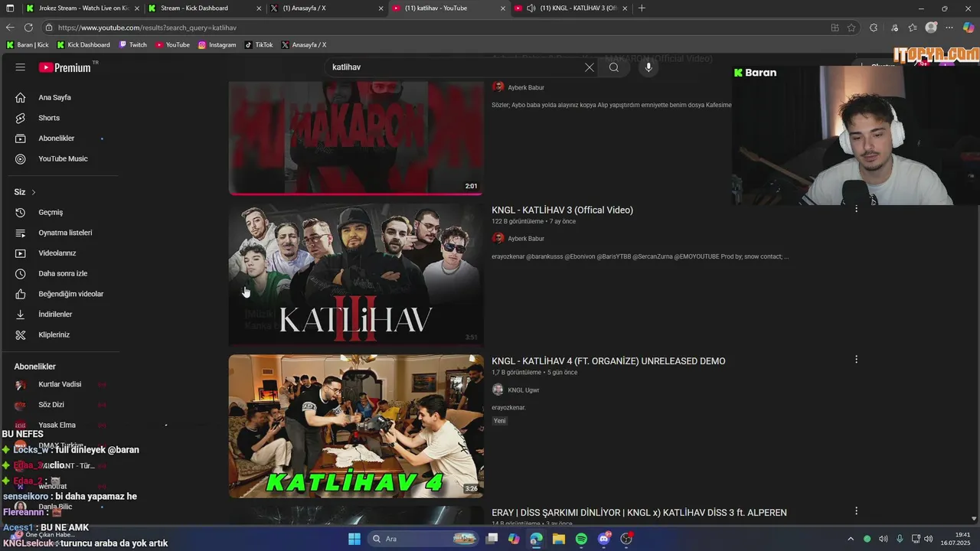The image size is (980, 551).
Task: Open title KNGL - KATLİHAV 3 (Offical Video)
Action: point(562,210)
